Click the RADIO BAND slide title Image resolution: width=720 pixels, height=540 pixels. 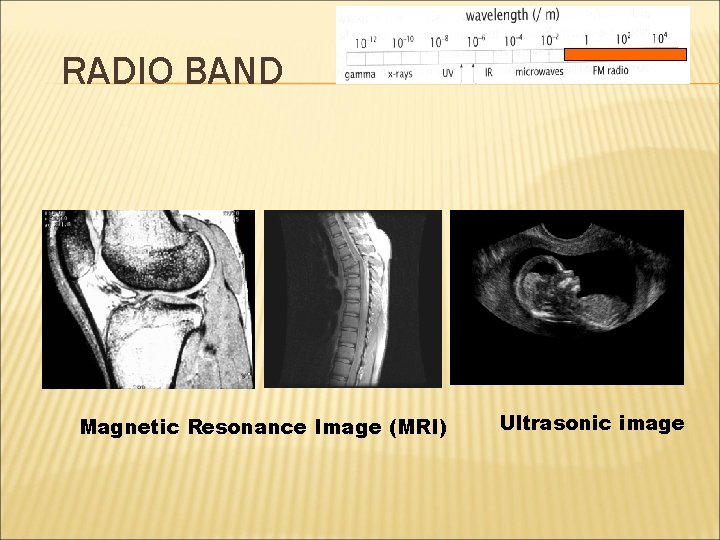tap(172, 71)
